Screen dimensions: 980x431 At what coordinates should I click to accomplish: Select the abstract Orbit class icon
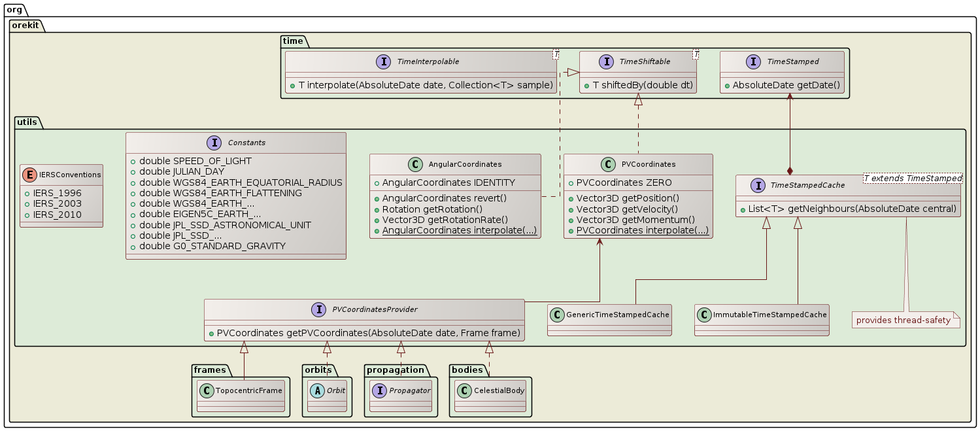[316, 390]
